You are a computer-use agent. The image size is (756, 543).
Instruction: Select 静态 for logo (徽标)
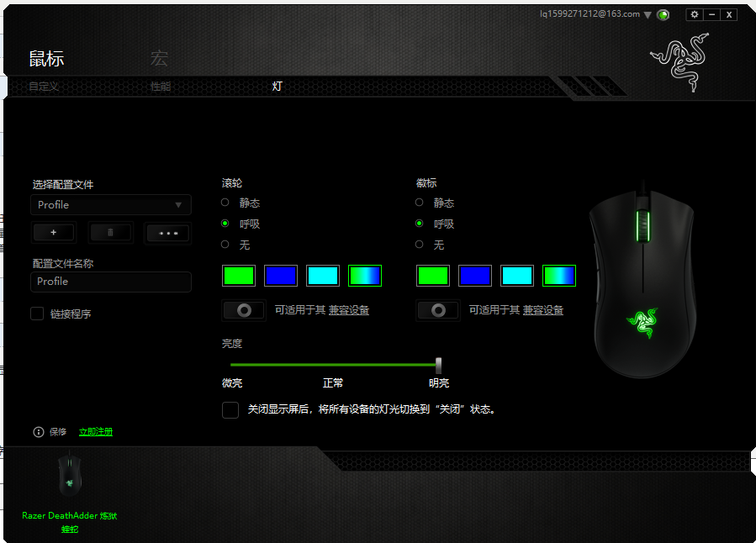click(420, 203)
